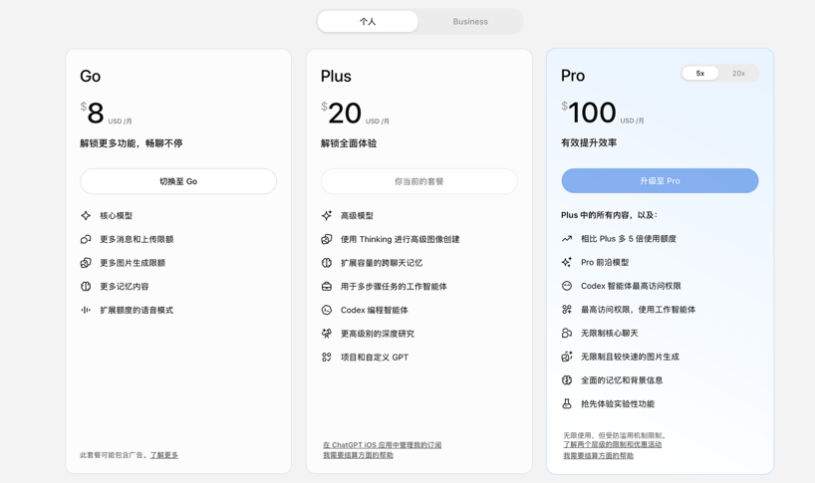Screen dimensions: 815x483
Task: Click the $8 price in Go card
Action: 93,113
